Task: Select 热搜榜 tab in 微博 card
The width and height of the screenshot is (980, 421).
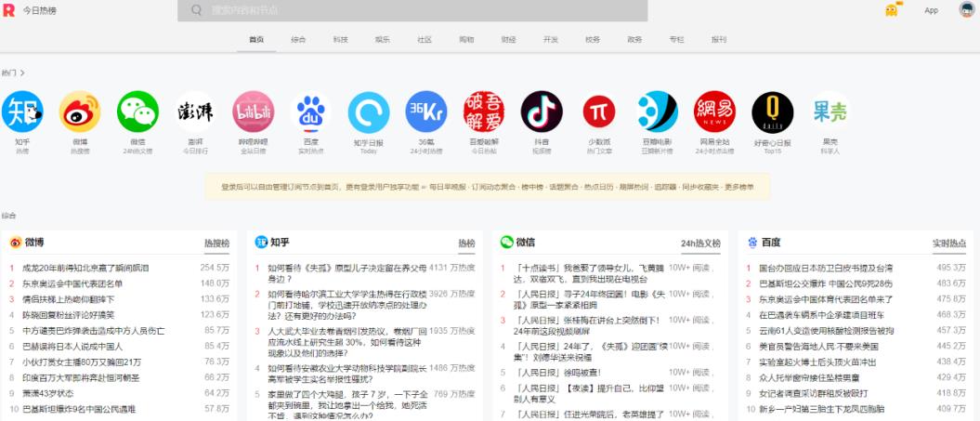Action: [x=216, y=243]
